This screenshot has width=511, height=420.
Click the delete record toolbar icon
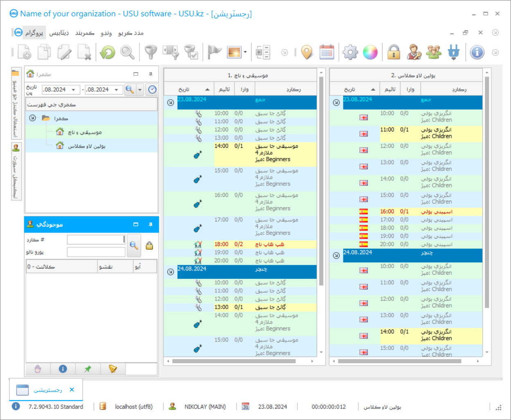pyautogui.click(x=84, y=52)
